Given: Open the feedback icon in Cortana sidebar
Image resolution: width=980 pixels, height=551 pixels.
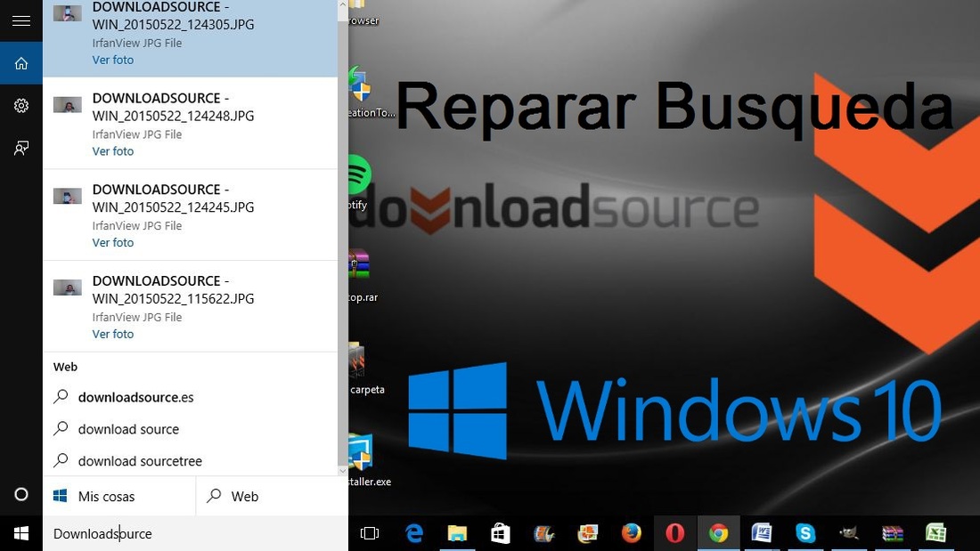Looking at the screenshot, I should click(21, 148).
